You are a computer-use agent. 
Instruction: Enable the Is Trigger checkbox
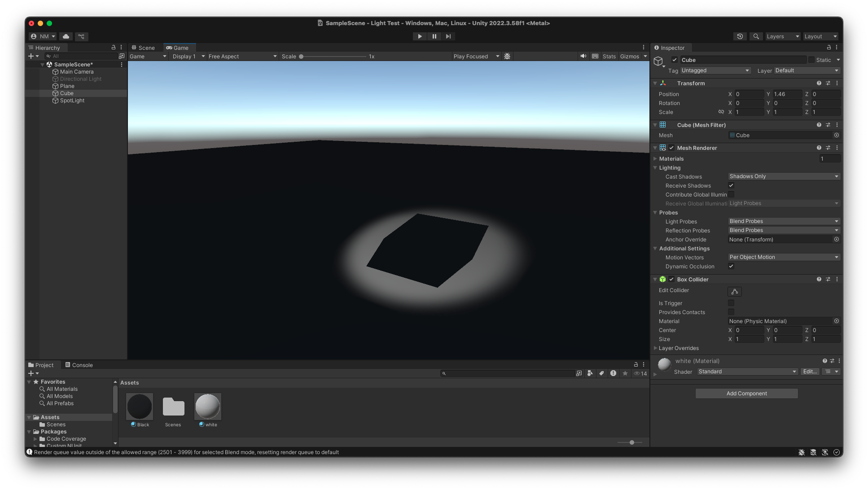point(731,303)
